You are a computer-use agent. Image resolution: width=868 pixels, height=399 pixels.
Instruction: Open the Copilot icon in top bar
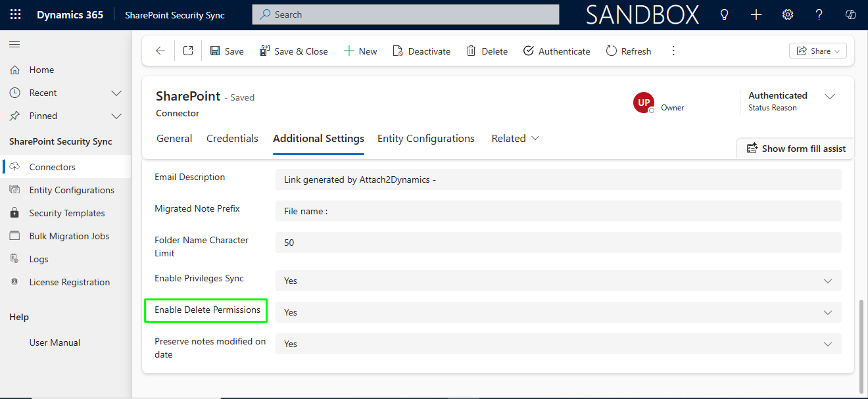(850, 14)
